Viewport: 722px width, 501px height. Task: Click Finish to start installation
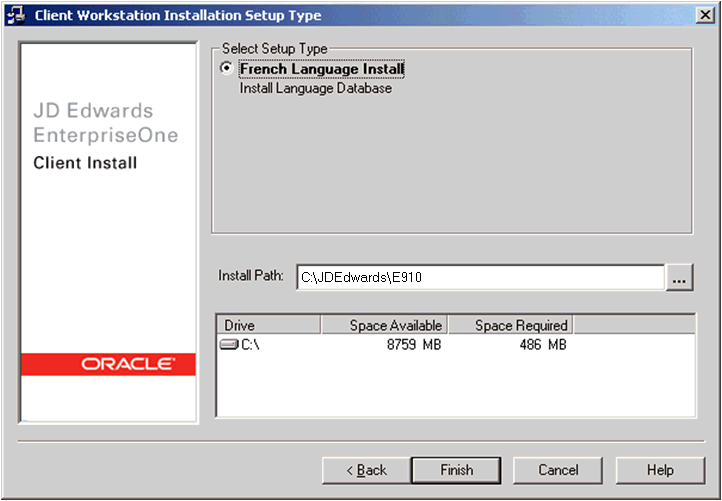tap(456, 470)
